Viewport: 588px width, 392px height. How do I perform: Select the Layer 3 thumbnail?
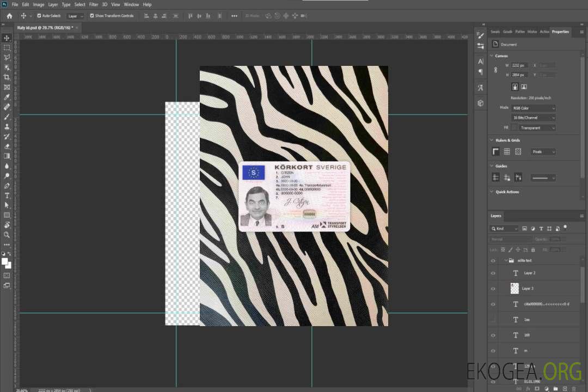pyautogui.click(x=514, y=289)
